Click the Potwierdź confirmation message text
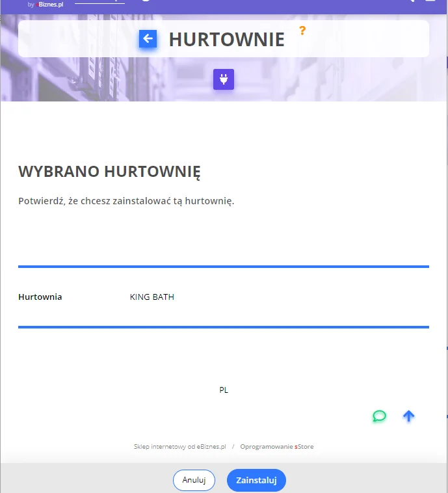 click(x=126, y=201)
